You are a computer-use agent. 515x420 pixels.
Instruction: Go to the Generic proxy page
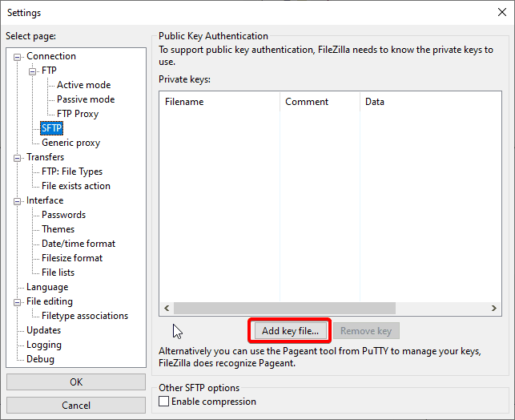tap(70, 143)
